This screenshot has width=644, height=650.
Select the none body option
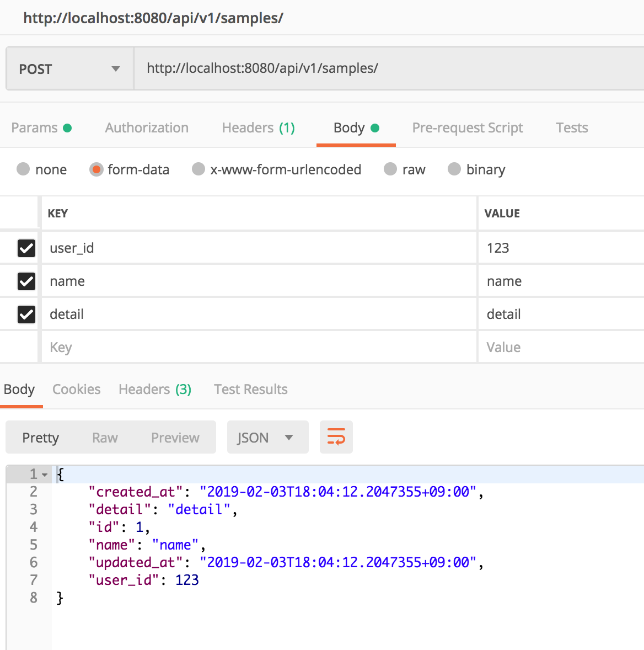tap(23, 169)
